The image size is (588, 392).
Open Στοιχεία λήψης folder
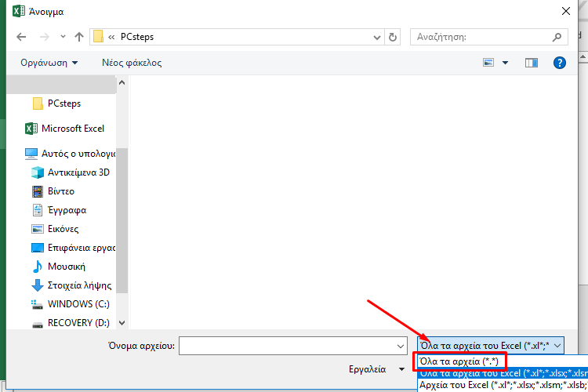(71, 285)
